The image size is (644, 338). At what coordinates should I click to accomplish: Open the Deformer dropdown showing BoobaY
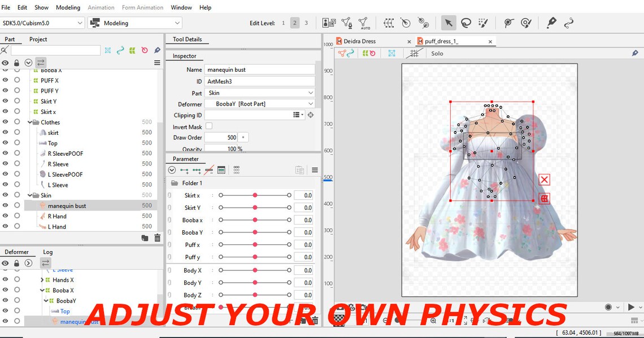point(259,103)
